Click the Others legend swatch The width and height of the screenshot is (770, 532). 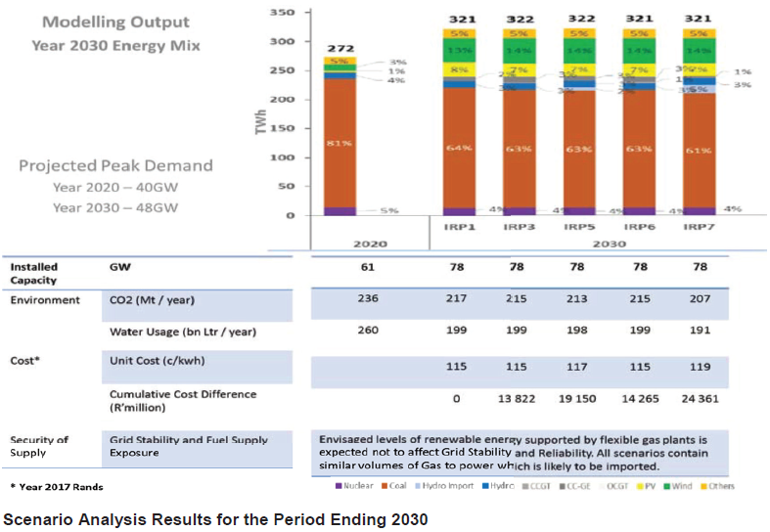click(703, 486)
